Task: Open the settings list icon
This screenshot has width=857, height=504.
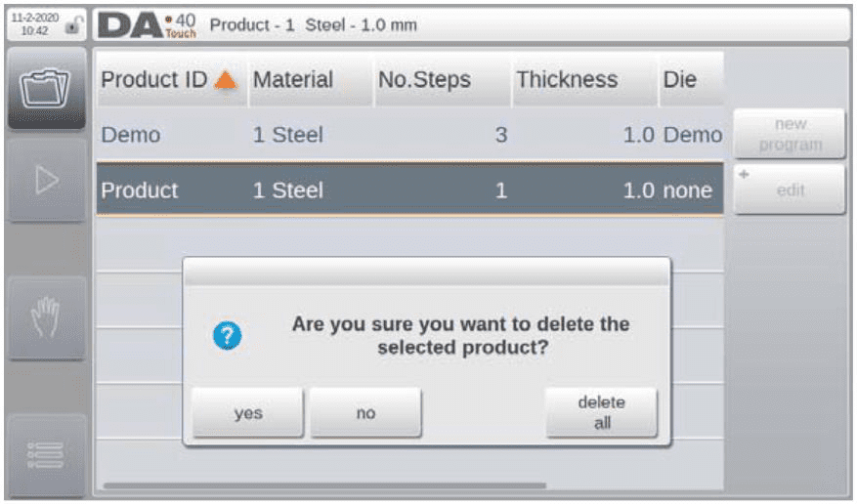Action: pos(47,455)
